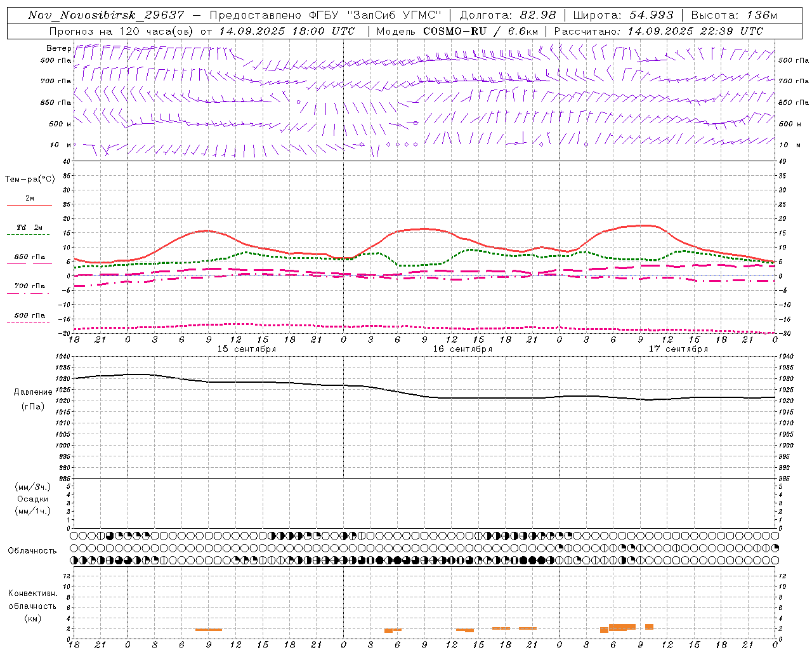This screenshot has width=812, height=650.
Task: Click the 16 сентября date label
Action: [462, 349]
